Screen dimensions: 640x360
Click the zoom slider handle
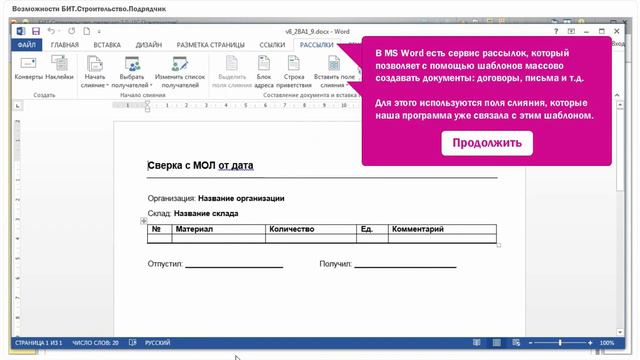560,343
